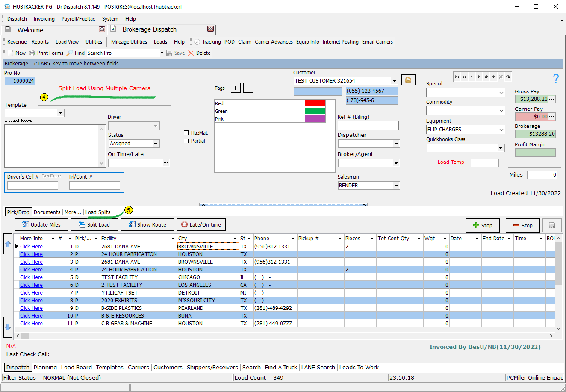Check the Partial checkbox
Viewport: 566px width, 392px height.
[186, 141]
